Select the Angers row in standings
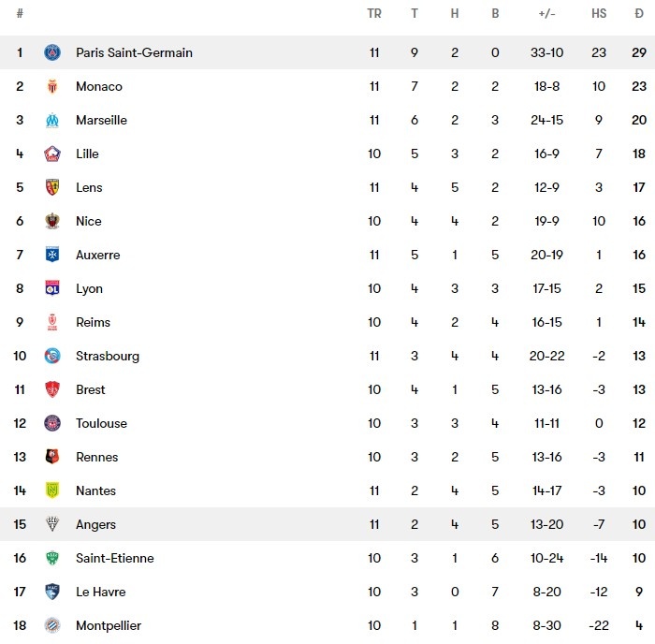This screenshot has width=655, height=644. pos(327,524)
